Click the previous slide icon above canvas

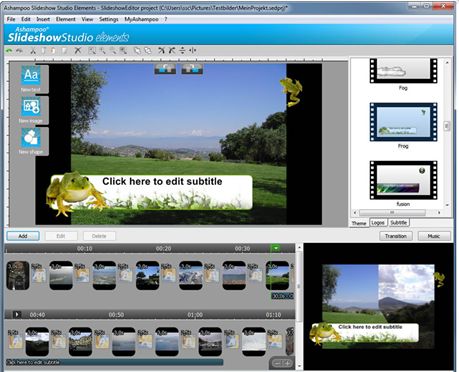[165, 69]
